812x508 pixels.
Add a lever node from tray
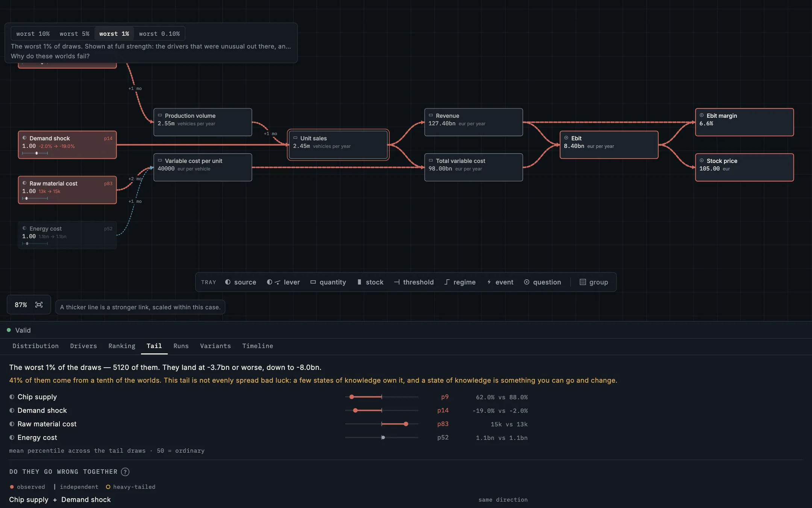coord(283,282)
